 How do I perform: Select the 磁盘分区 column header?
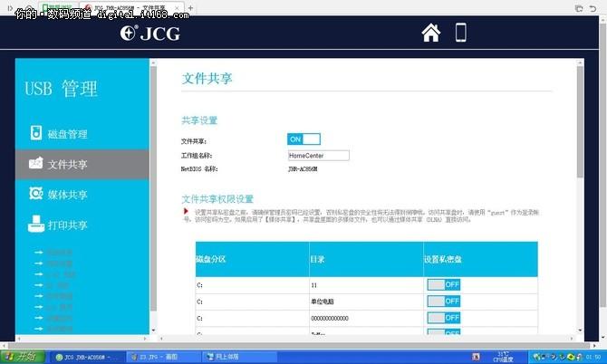pos(253,259)
